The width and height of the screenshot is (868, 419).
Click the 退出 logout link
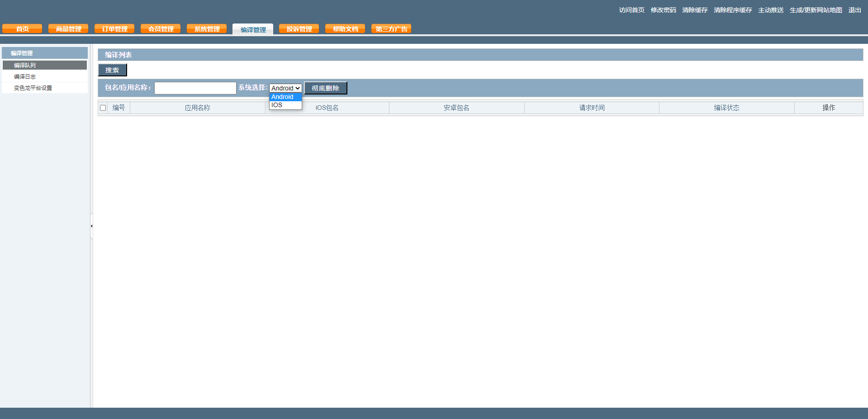(x=854, y=10)
